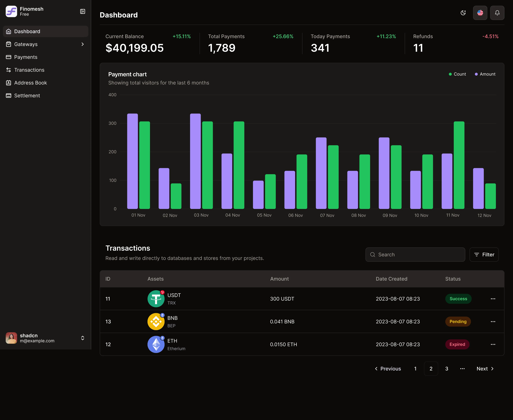The image size is (513, 420).
Task: Click the green 11 Nov Count bar
Action: [x=459, y=165]
